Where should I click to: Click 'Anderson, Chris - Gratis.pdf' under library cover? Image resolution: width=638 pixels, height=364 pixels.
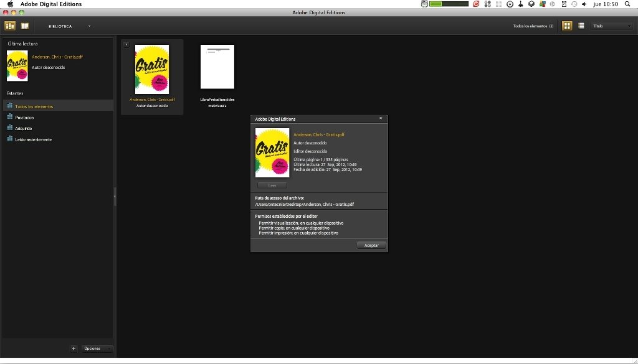click(x=152, y=100)
